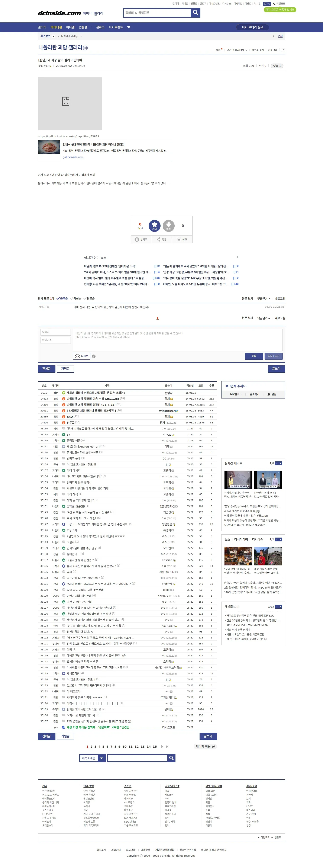Switch to the 디시이슈 tab in news panel
Viewport: 323px width, 868px height.
pyautogui.click(x=257, y=539)
